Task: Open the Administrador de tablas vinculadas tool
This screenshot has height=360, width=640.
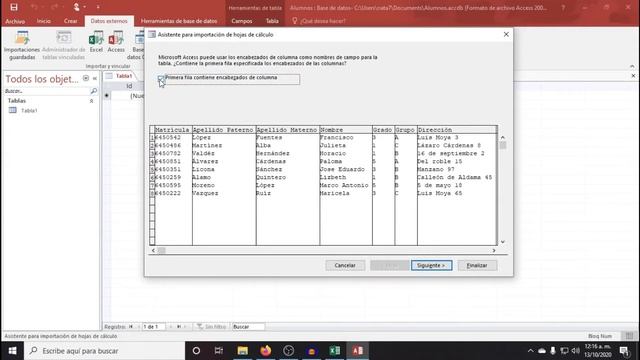Action: tap(64, 45)
